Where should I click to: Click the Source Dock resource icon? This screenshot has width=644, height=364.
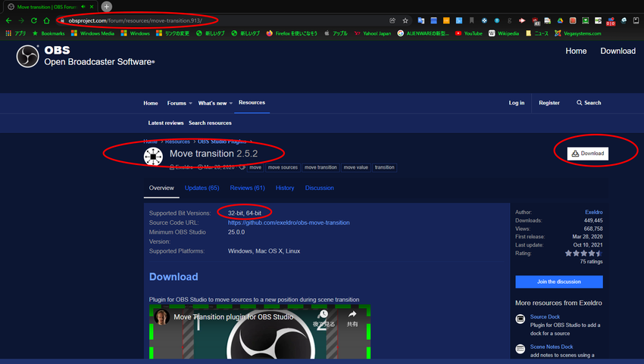[521, 319]
